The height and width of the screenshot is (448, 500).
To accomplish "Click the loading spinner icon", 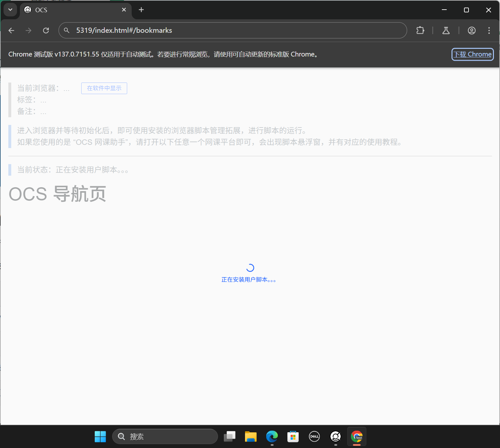I will [250, 268].
